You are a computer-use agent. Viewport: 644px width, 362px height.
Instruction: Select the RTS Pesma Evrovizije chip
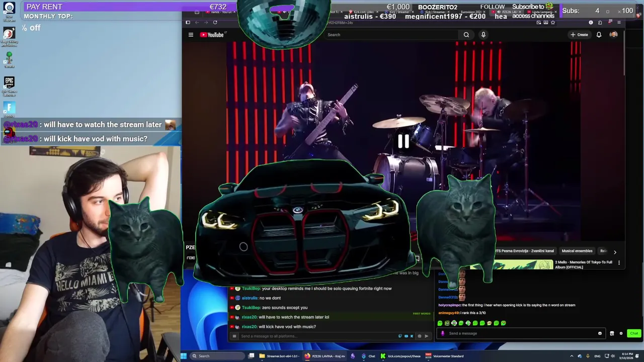(524, 251)
